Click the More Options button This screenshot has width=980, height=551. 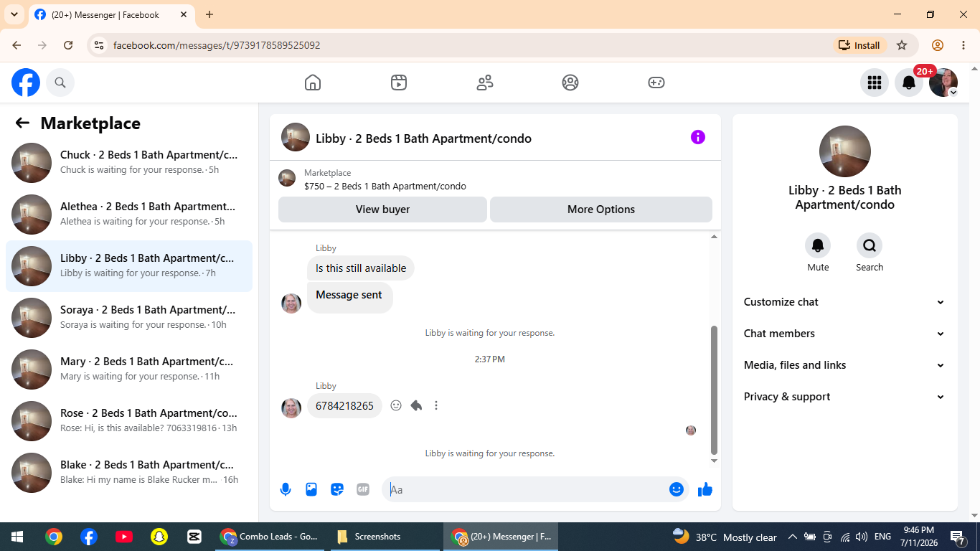coord(601,209)
